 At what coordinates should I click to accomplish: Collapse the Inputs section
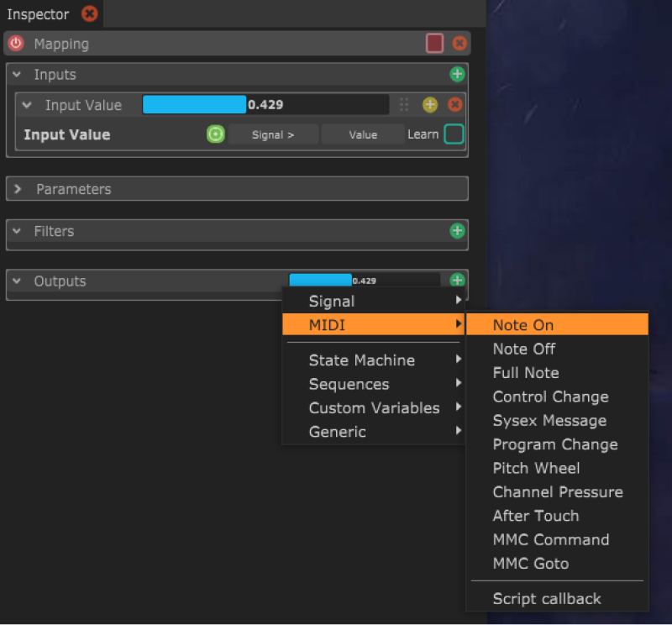(x=18, y=75)
